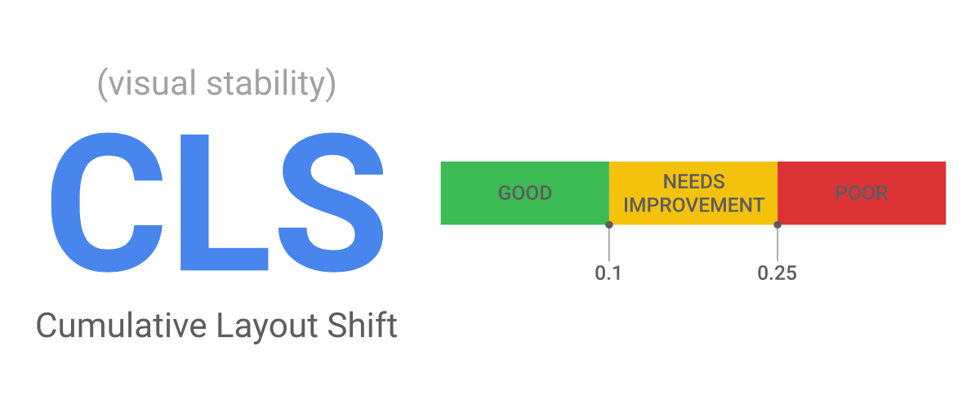Click the POOR text label
Screen dimensions: 980x408
[862, 193]
